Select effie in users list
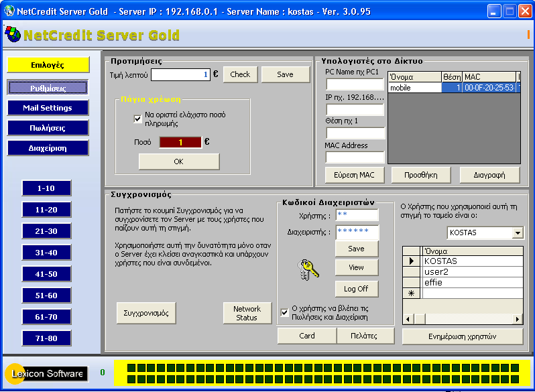This screenshot has height=392, width=535. click(473, 283)
